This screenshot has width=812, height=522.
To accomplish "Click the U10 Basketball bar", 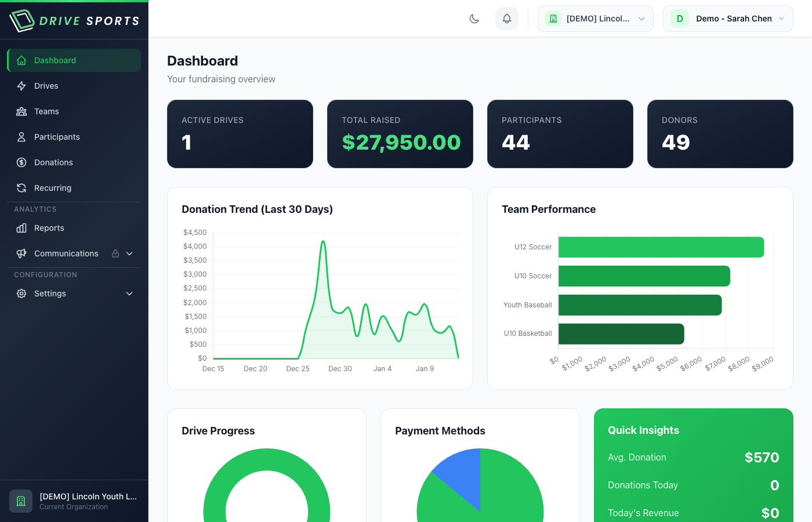I will pyautogui.click(x=621, y=334).
